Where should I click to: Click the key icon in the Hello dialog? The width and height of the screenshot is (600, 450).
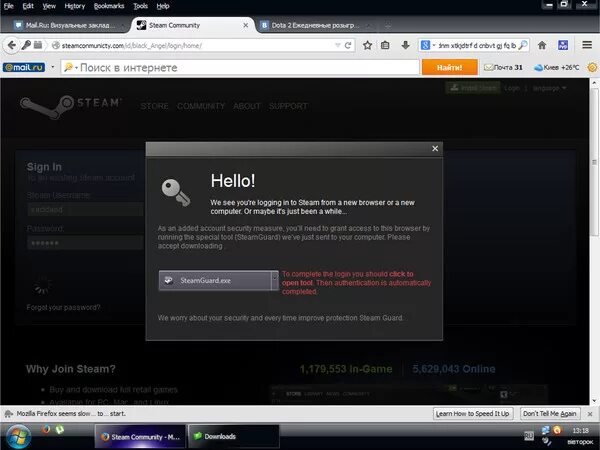click(175, 192)
